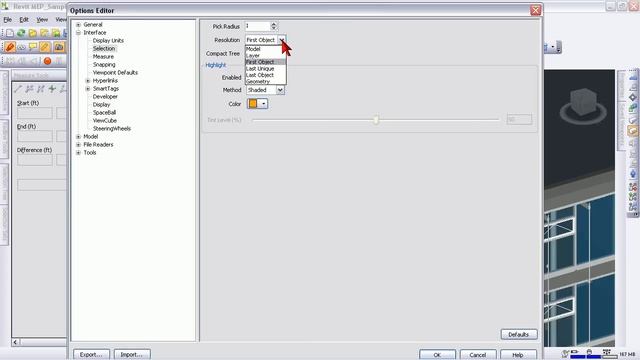The width and height of the screenshot is (640, 360).
Task: Close the Options Editor dialog
Action: coord(536,10)
